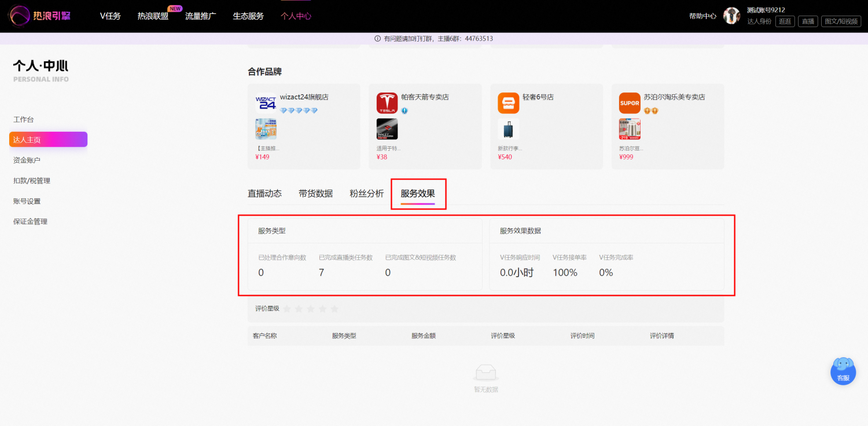Click the SUPOR 苏泊尔 brand logo
The image size is (868, 426).
click(630, 103)
